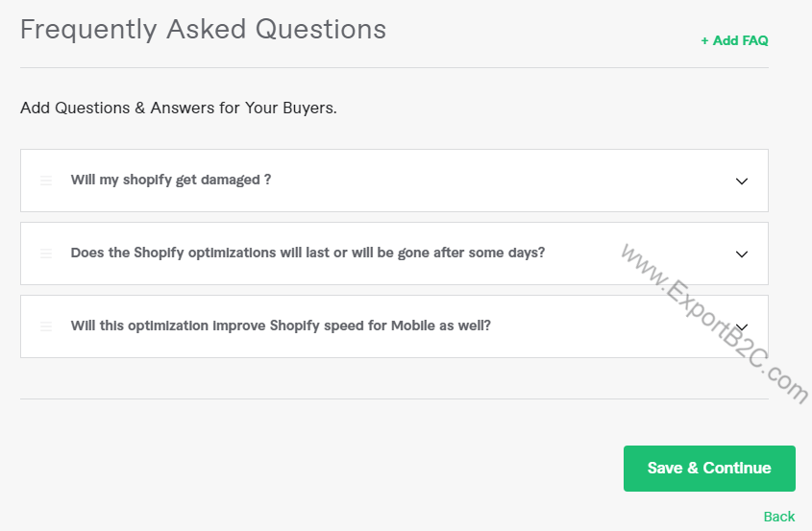Expand the 'Will my shopify get damaged ?' chevron
The image size is (812, 531).
(x=741, y=181)
